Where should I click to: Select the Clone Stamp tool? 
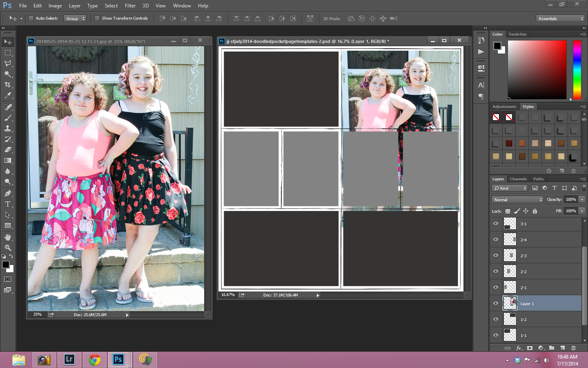[x=8, y=128]
